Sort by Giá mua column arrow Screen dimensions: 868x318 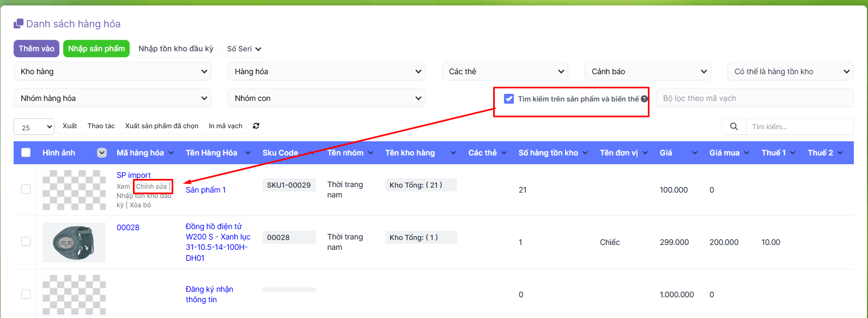point(746,153)
